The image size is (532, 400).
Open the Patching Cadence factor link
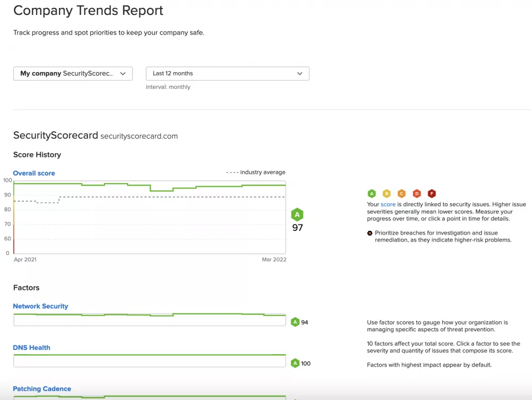pyautogui.click(x=42, y=389)
